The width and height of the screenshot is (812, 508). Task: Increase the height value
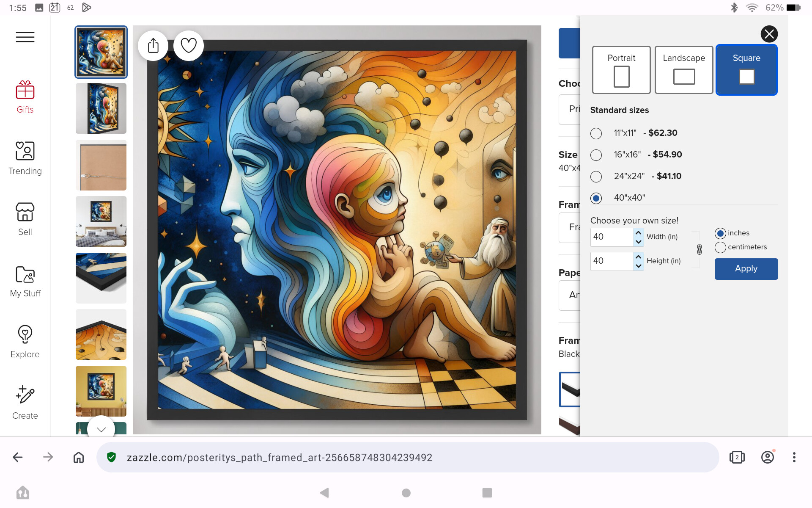(x=639, y=257)
